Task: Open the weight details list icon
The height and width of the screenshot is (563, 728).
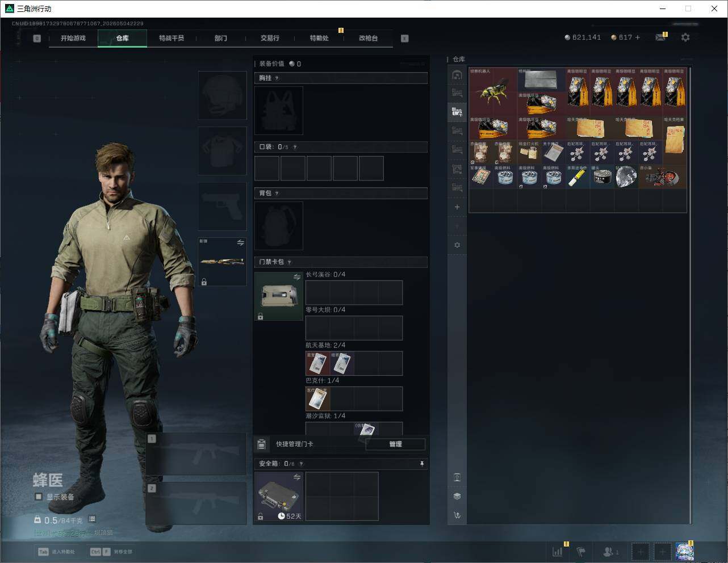Action: 92,519
